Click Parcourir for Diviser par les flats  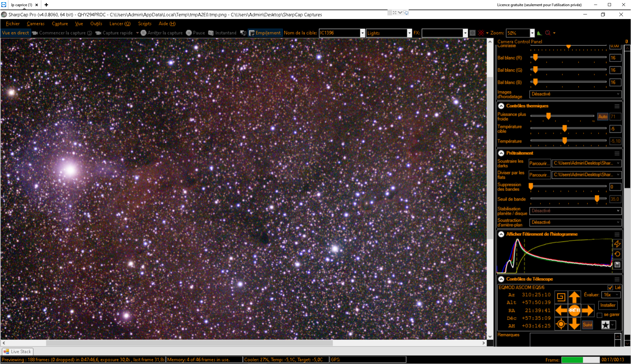pyautogui.click(x=539, y=175)
